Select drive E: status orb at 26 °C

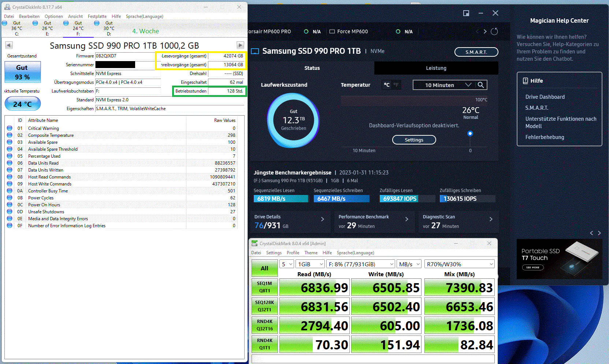pyautogui.click(x=36, y=23)
